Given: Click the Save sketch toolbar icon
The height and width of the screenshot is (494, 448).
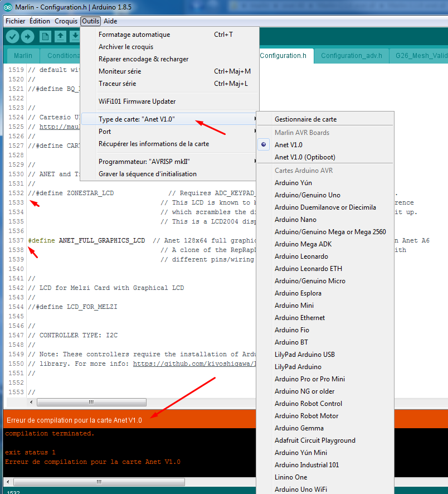Looking at the screenshot, I should (75, 37).
